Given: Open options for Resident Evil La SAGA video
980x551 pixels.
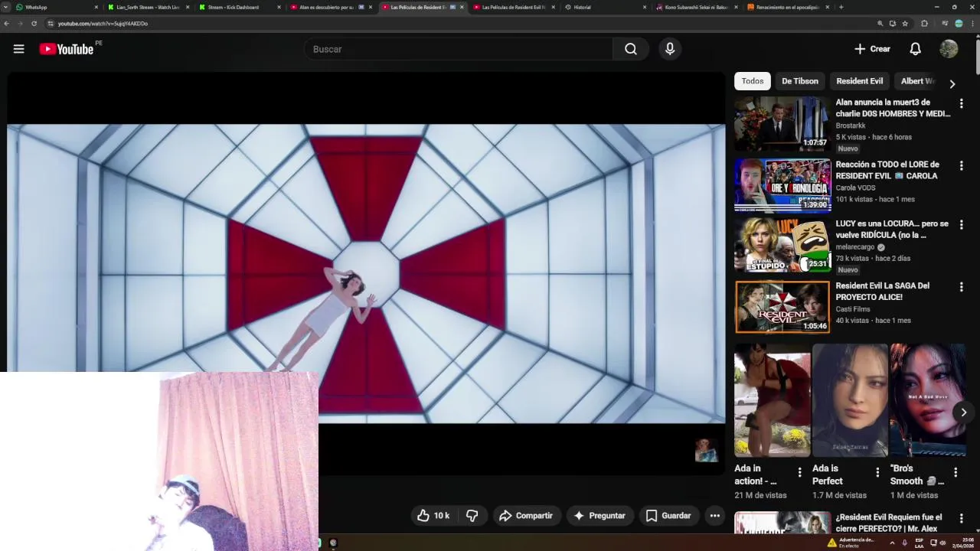Looking at the screenshot, I should tap(962, 287).
